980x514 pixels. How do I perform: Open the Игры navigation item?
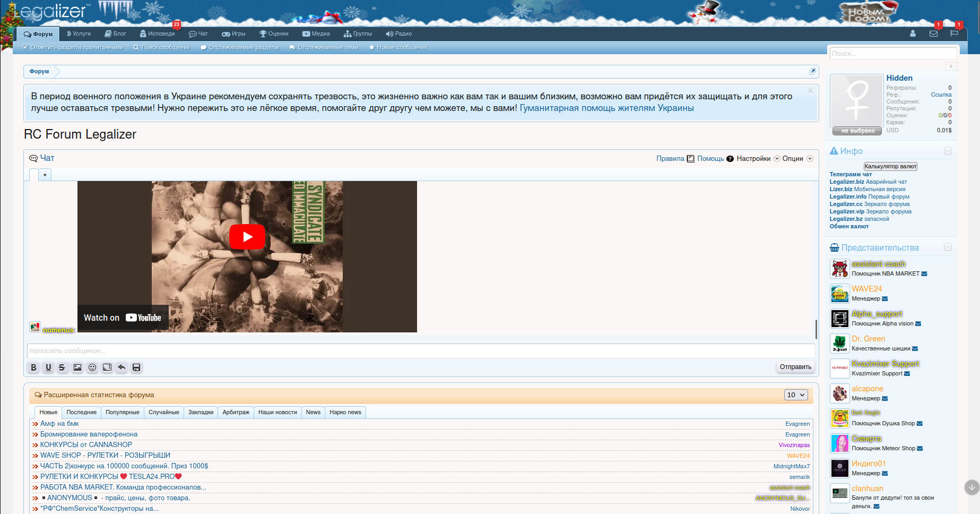234,33
